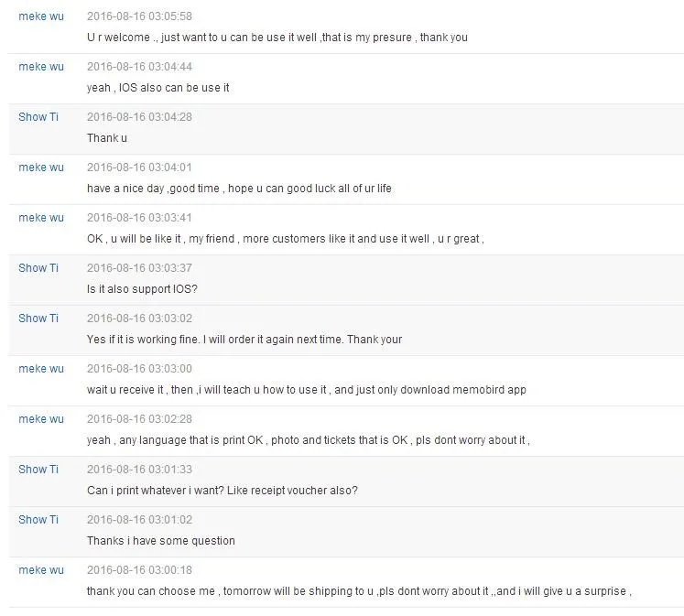The width and height of the screenshot is (684, 616).
Task: Click Show Ti sender at 03:03:02
Action: click(38, 319)
